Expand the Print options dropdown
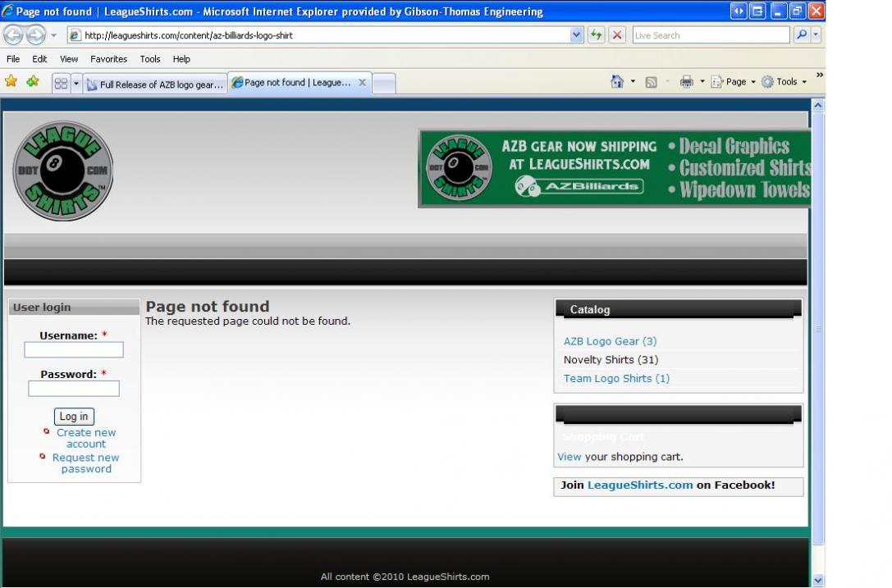 [702, 82]
